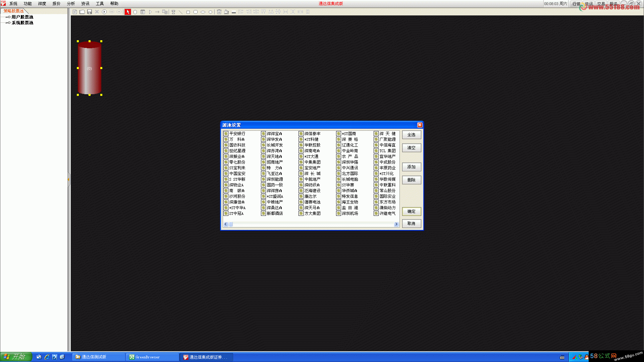
Task: Select stock TCL 集团
Action: tap(385, 151)
